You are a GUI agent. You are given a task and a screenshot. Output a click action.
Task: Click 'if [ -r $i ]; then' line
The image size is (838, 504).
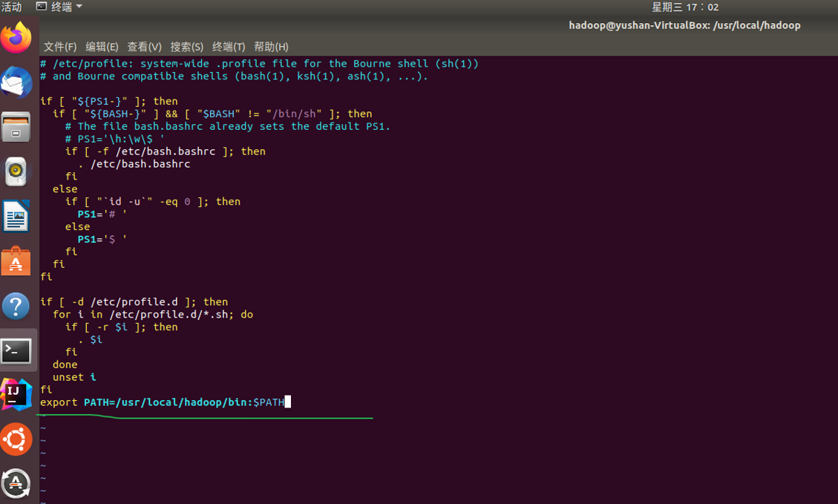pos(121,327)
